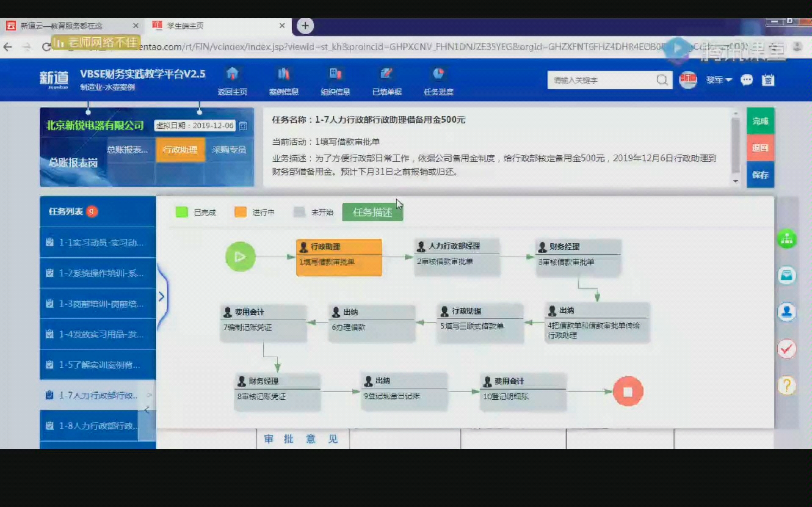Open task 1-1实习动员
Viewport: 812px width, 507px height.
(98, 242)
